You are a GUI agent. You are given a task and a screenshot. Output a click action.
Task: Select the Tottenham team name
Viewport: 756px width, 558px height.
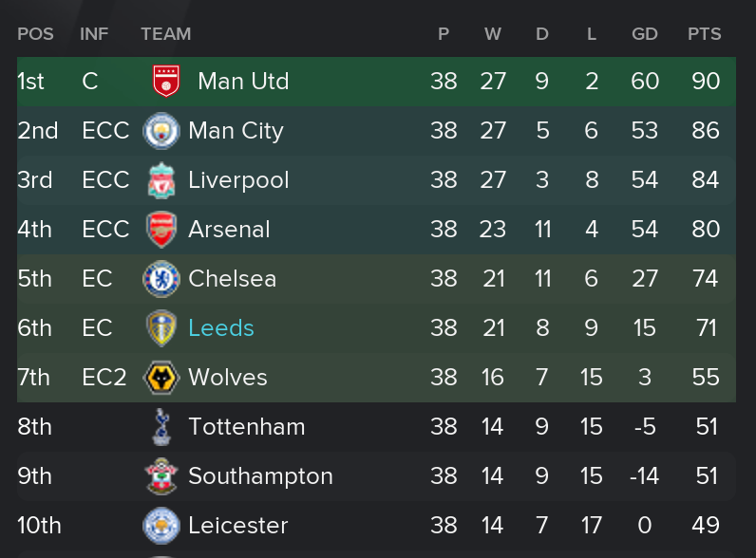click(247, 427)
